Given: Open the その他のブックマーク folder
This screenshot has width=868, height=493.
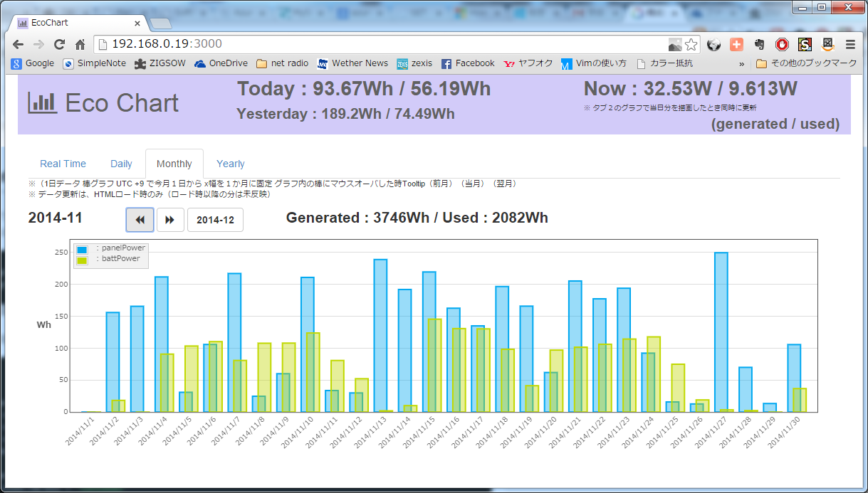Looking at the screenshot, I should coord(806,63).
